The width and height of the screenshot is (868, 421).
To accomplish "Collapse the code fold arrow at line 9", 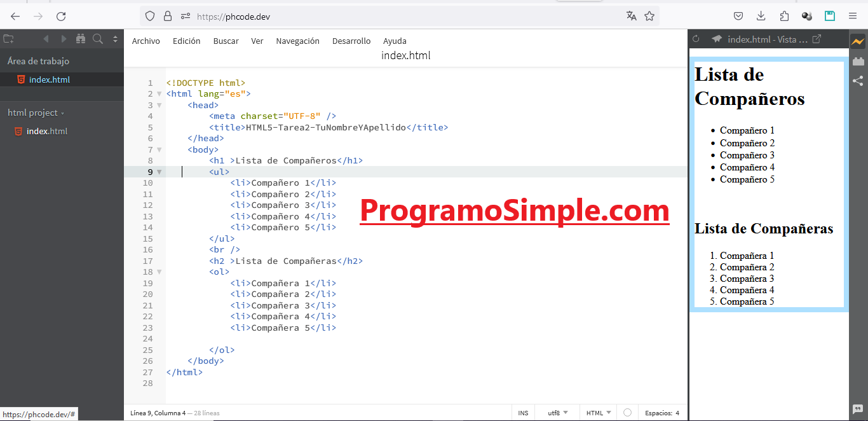I will [x=159, y=172].
